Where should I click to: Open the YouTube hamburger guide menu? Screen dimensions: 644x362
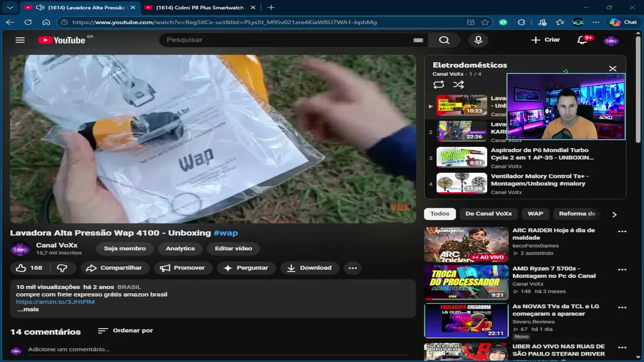pyautogui.click(x=20, y=40)
